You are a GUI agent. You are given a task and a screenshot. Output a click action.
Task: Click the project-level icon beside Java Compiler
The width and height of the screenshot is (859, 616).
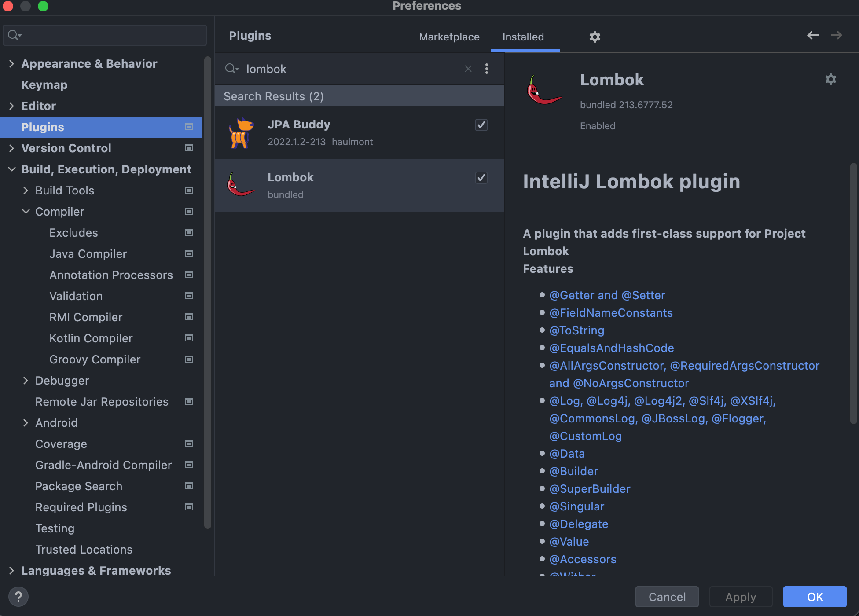click(x=189, y=254)
